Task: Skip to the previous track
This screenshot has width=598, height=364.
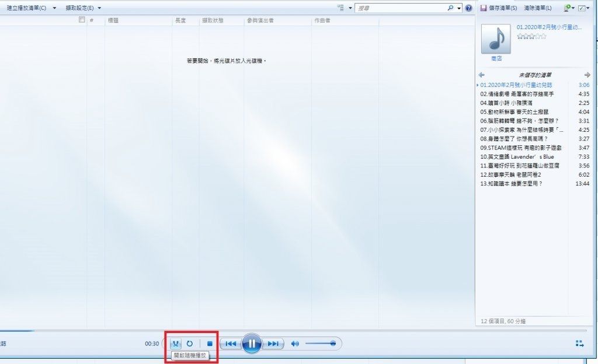Action: (231, 344)
